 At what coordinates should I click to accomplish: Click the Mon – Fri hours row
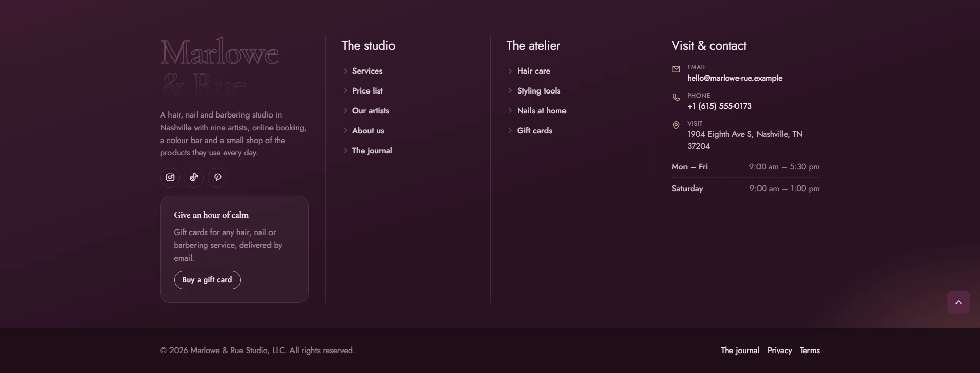(746, 167)
